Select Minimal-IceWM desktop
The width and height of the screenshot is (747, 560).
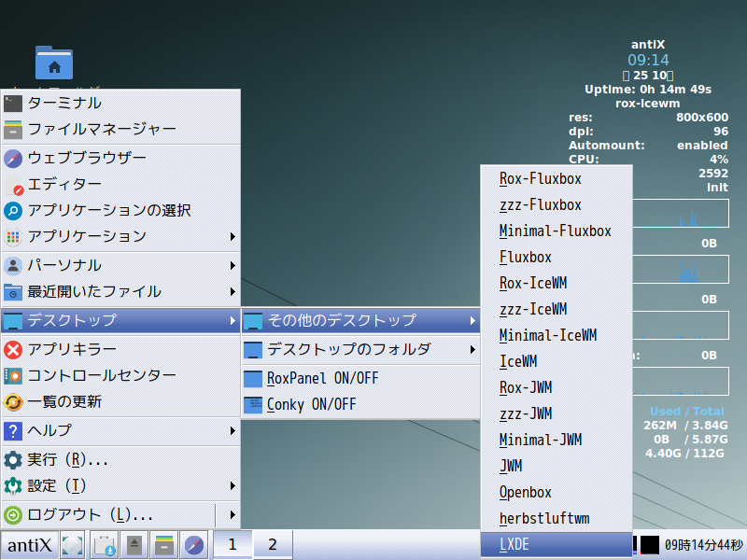(x=557, y=336)
